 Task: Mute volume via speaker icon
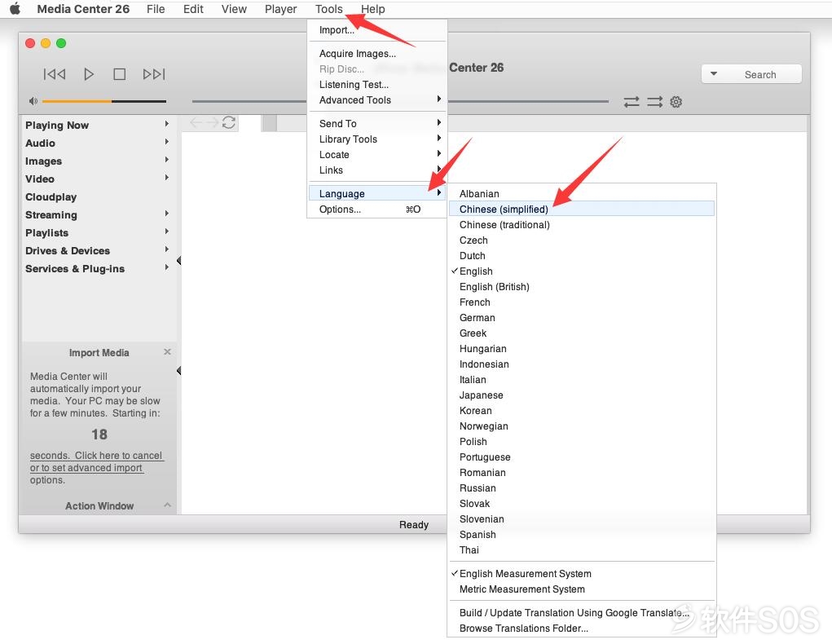pos(33,101)
